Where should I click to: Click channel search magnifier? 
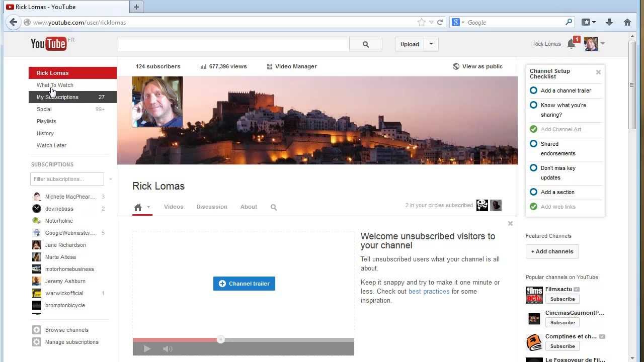274,207
